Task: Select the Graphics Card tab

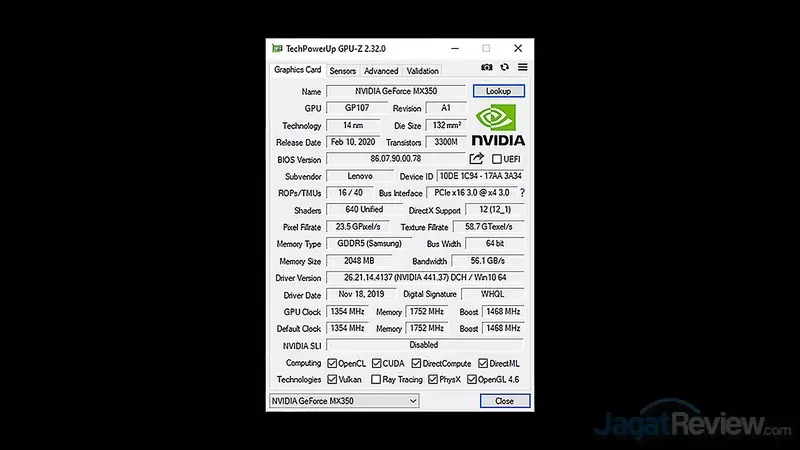Action: click(297, 70)
